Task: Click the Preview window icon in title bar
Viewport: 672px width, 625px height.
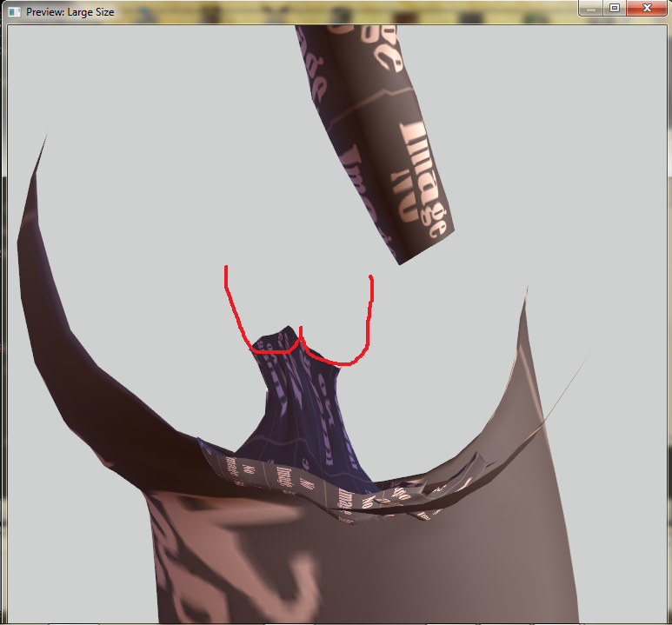Action: tap(14, 11)
